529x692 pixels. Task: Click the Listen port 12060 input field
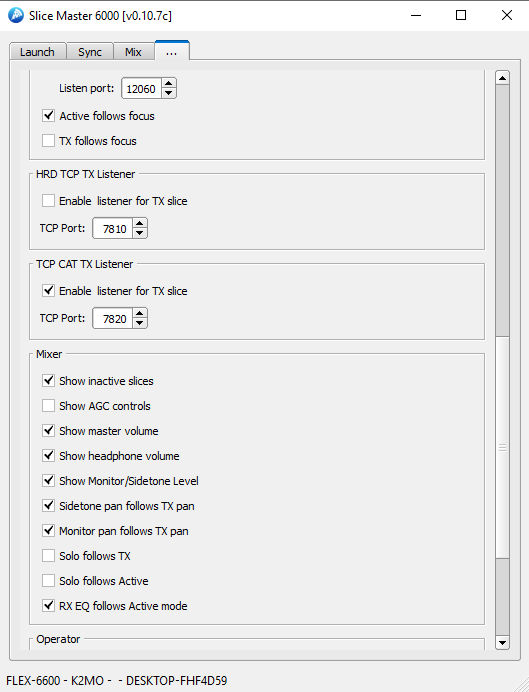pyautogui.click(x=141, y=89)
